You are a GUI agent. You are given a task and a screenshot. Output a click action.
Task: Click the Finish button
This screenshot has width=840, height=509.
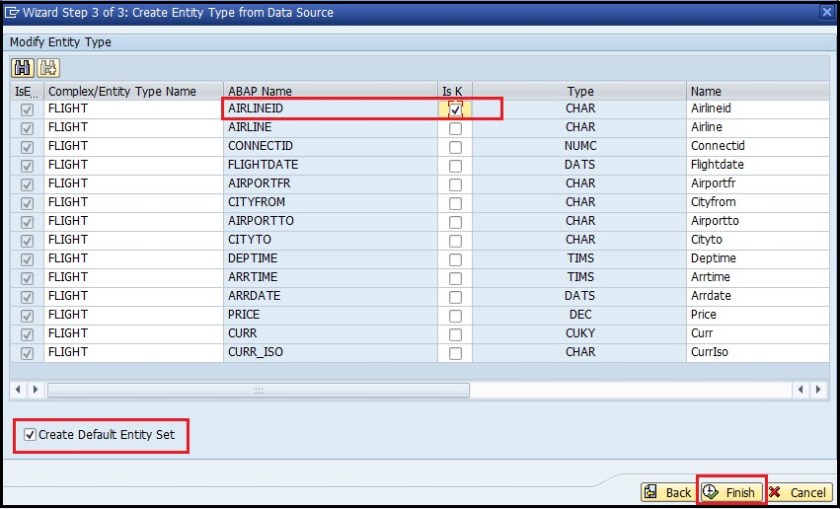pos(731,492)
